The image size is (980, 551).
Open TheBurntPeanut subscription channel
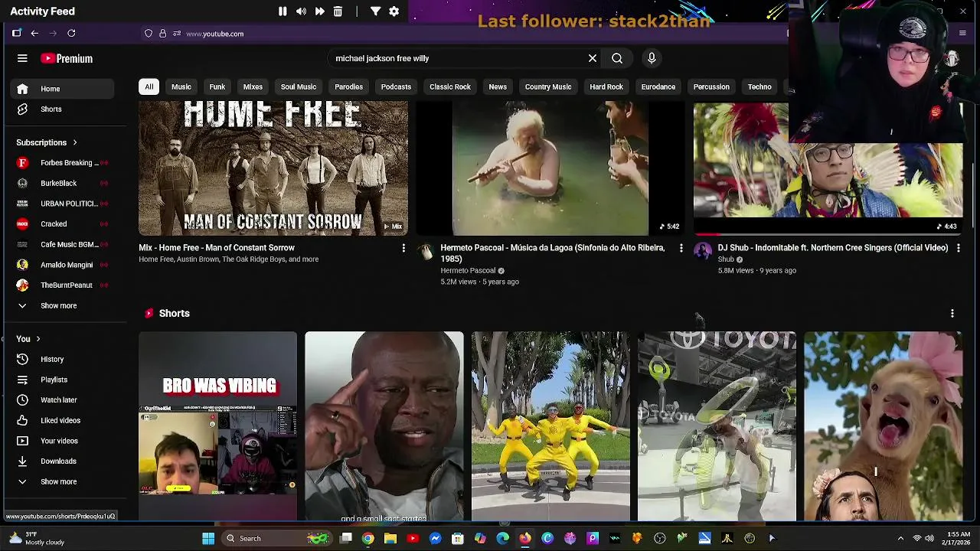[x=61, y=285]
